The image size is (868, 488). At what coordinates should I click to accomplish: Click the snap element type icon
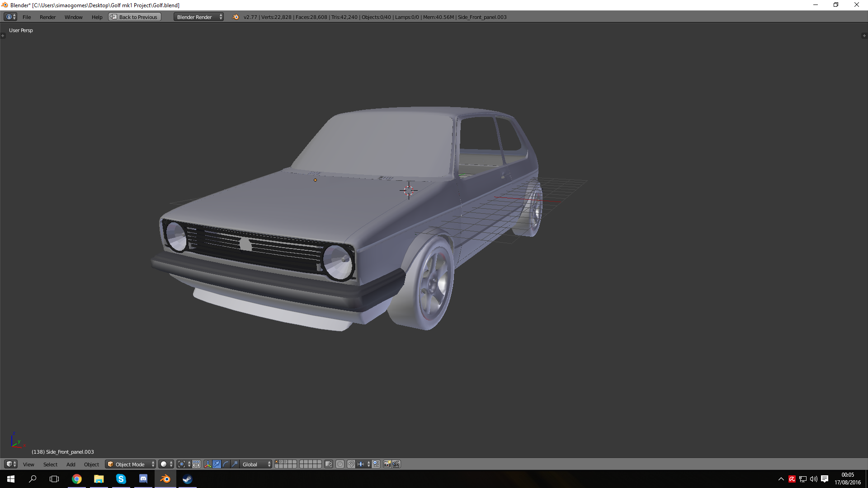(363, 464)
